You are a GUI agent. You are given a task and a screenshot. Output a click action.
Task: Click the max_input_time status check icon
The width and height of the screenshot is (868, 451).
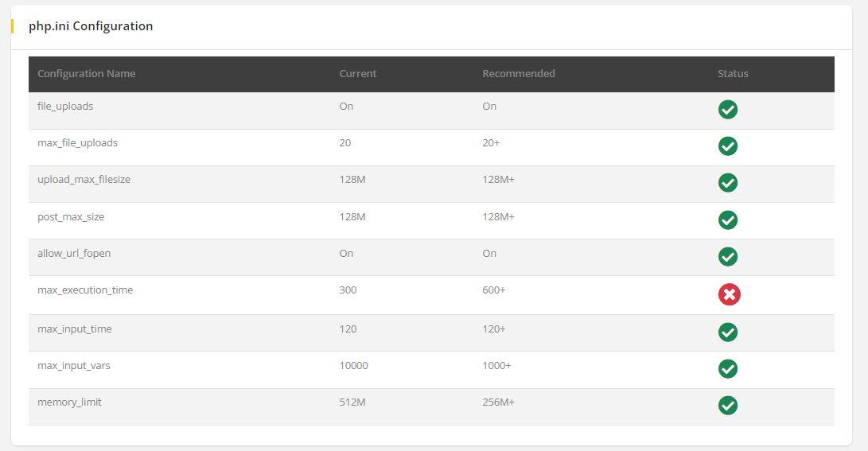[727, 332]
